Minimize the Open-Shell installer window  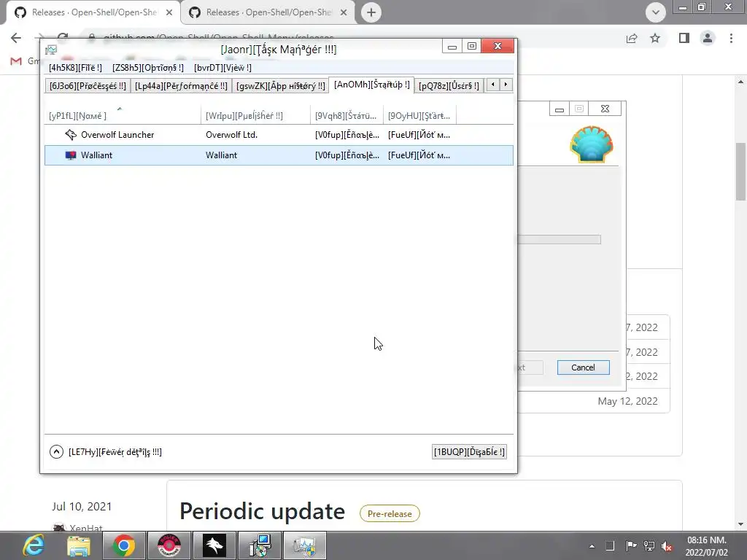[x=560, y=109]
